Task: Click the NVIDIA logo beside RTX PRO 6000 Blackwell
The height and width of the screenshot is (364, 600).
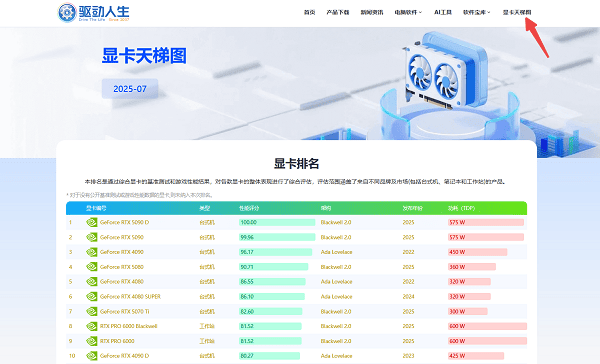Action: (x=91, y=326)
